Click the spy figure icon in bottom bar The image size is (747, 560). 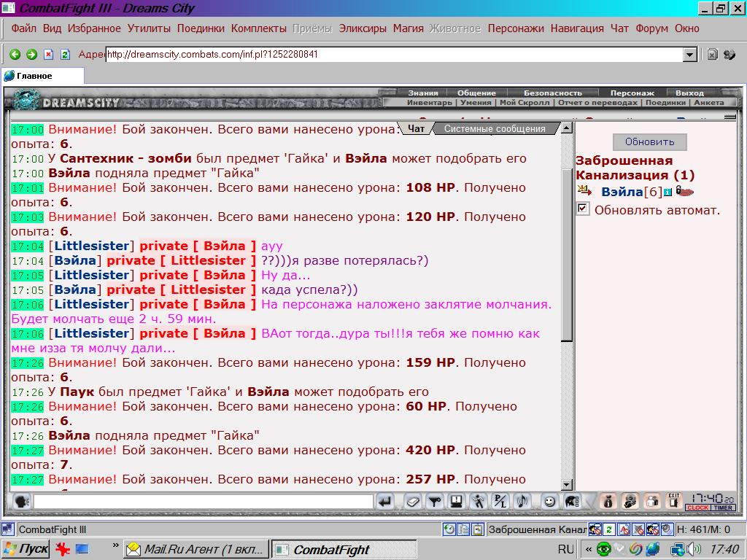coord(630,502)
